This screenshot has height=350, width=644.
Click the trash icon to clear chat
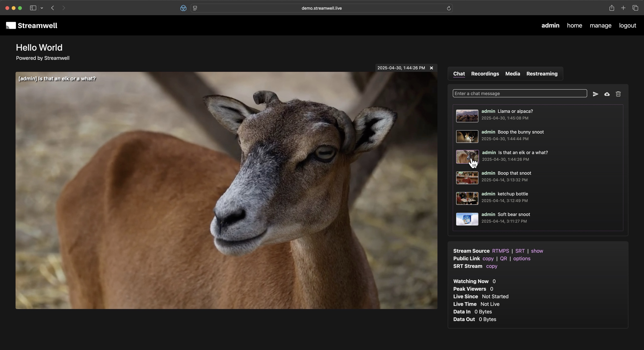tap(618, 94)
